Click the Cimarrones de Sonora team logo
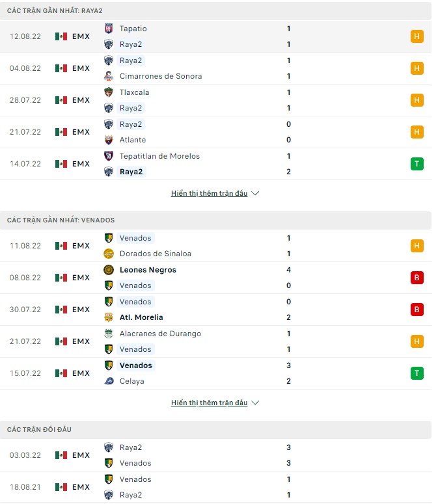This screenshot has width=438, height=504. [109, 76]
